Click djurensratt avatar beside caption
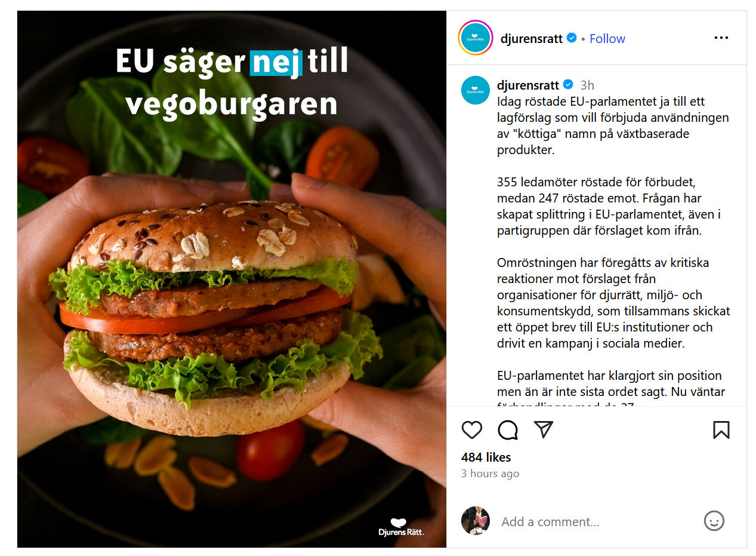Viewport: 756px width, 556px height. coord(476,90)
